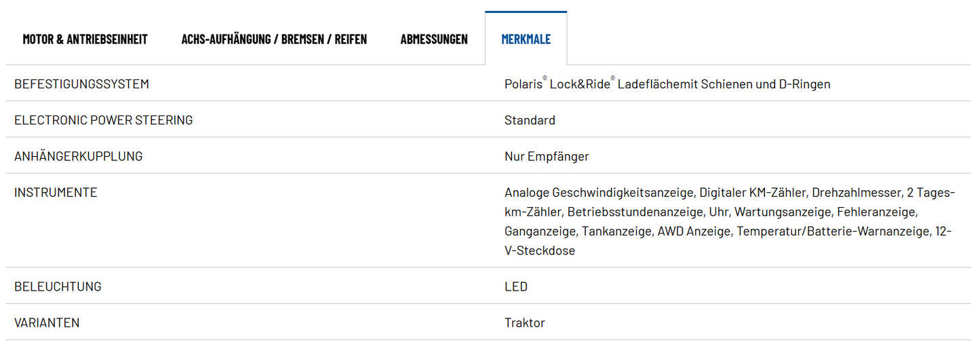Click the Befestigungssystem row label
This screenshot has width=980, height=349.
coord(81,84)
